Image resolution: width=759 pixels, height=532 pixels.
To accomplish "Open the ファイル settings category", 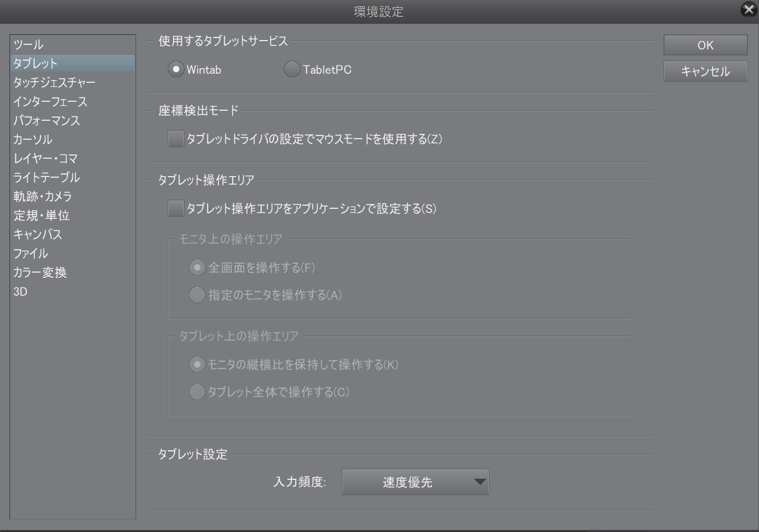I will pos(73,253).
